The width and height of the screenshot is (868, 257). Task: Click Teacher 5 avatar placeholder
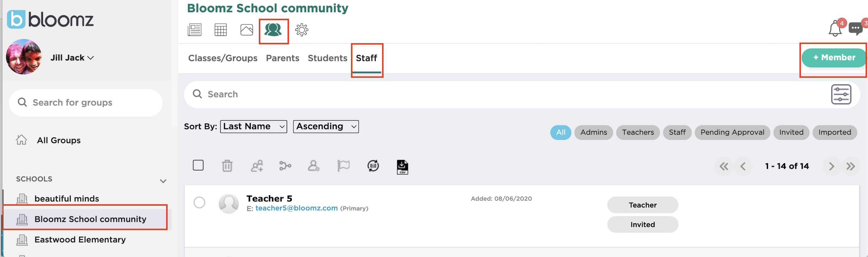coord(229,204)
